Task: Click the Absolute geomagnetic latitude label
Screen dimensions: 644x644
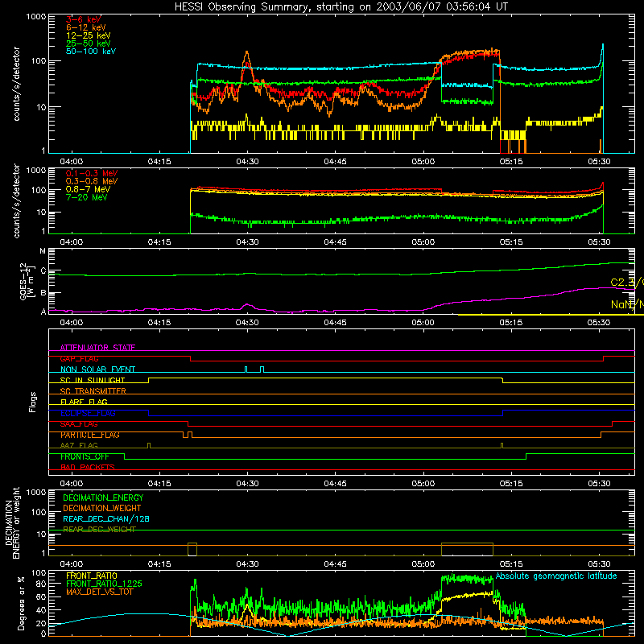Action: [x=556, y=576]
